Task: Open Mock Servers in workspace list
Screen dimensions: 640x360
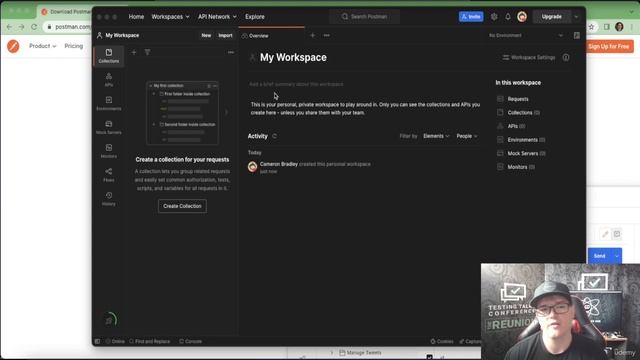Action: [x=521, y=153]
